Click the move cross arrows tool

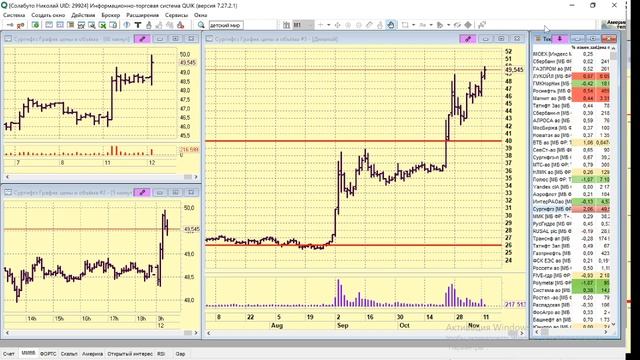coord(338,25)
